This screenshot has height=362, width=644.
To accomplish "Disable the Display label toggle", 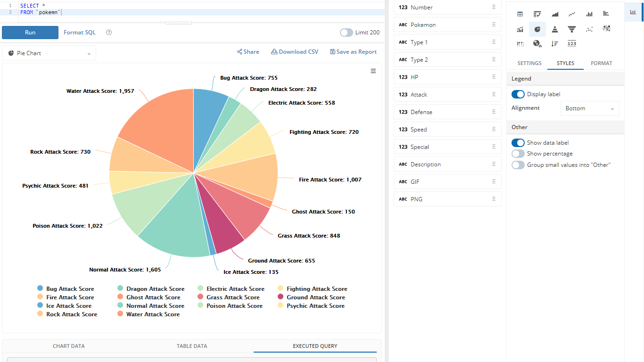I will [x=518, y=94].
